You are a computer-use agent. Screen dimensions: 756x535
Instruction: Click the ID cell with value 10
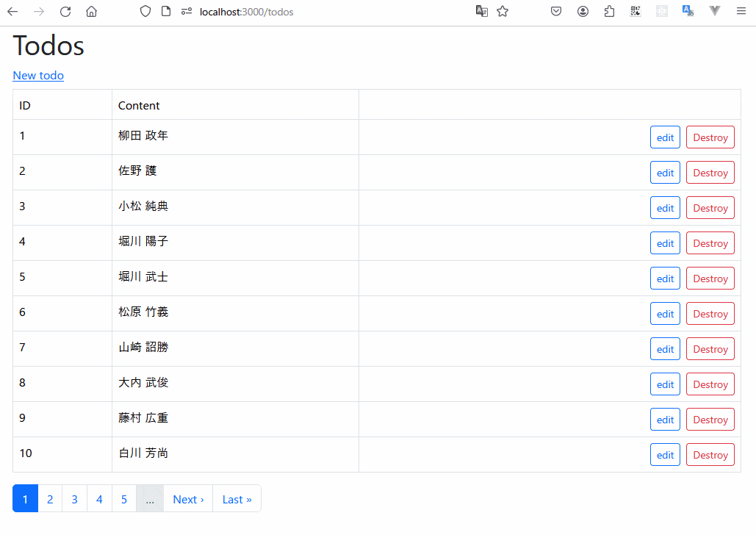[62, 454]
